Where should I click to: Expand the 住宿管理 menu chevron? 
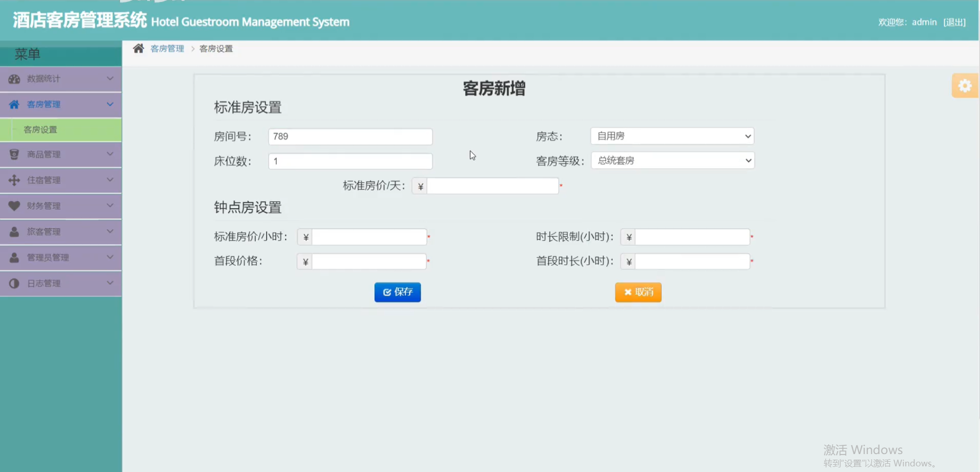pos(110,180)
